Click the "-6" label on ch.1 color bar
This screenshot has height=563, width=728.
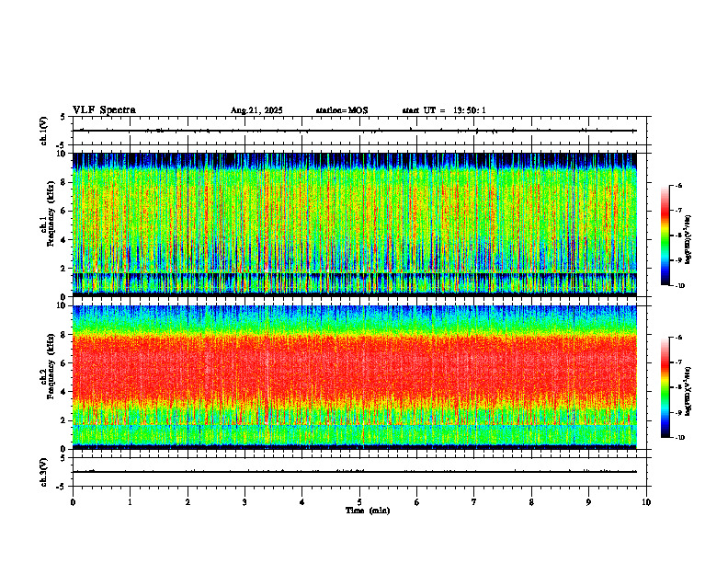click(x=678, y=186)
